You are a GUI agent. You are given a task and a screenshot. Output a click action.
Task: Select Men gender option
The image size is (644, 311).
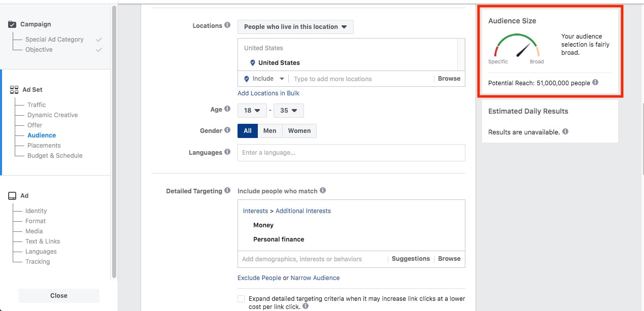pos(270,130)
